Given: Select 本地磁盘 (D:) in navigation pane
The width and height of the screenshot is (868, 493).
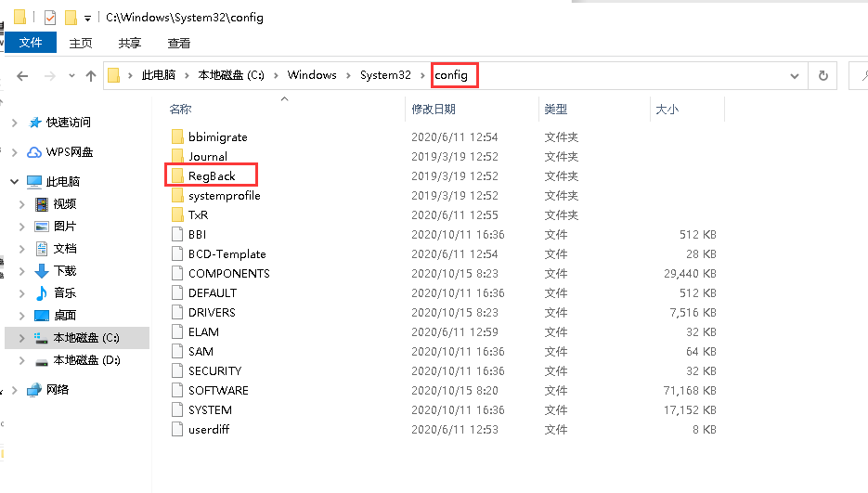Looking at the screenshot, I should point(87,360).
